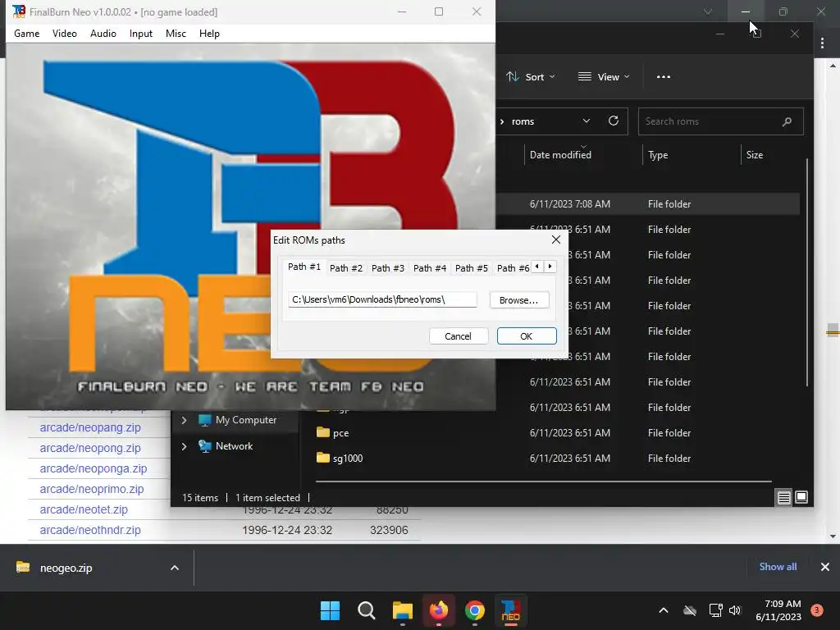Screen dimensions: 840x630
Task: Open the network tray icon
Action: (715, 610)
